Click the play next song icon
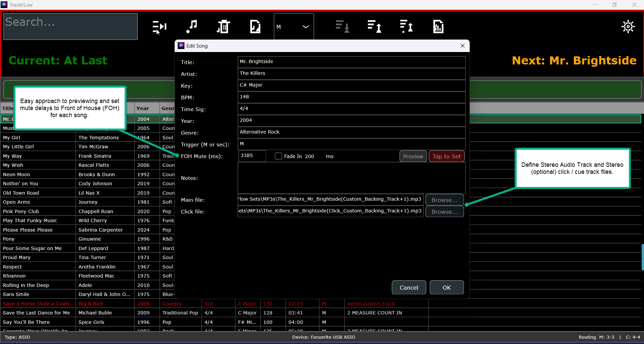The height and width of the screenshot is (344, 644). tap(159, 27)
